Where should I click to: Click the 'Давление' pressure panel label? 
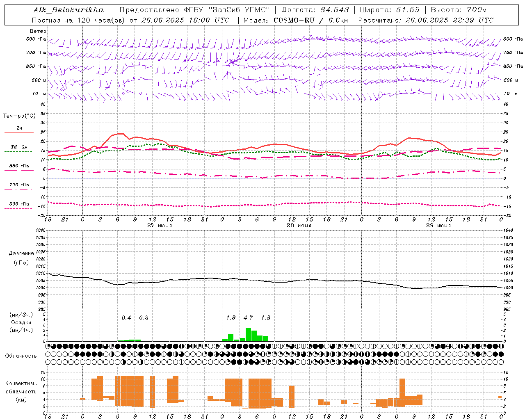[x=21, y=253]
